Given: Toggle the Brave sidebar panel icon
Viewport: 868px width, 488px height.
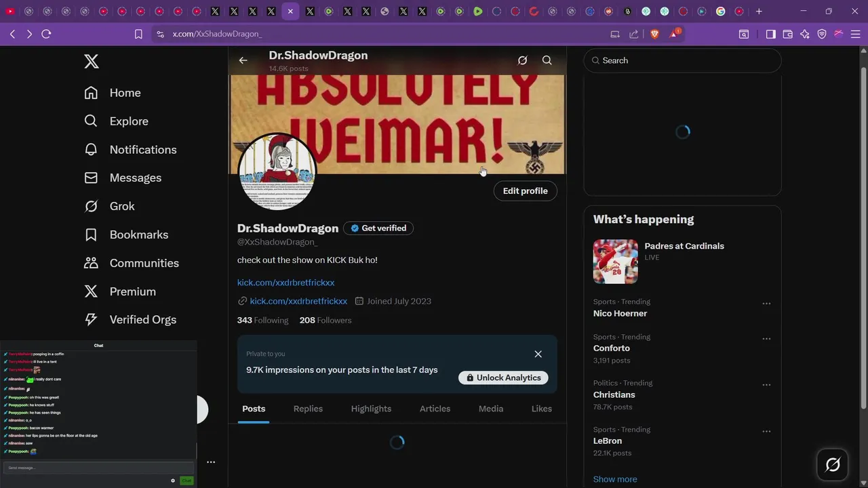Looking at the screenshot, I should pos(771,34).
